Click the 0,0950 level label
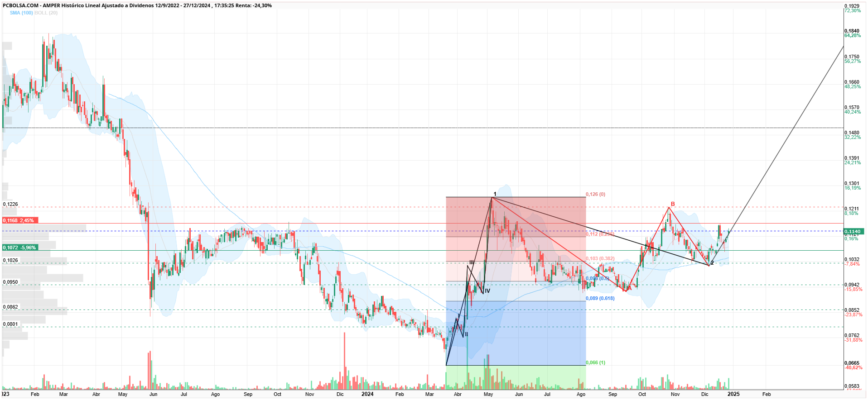The width and height of the screenshot is (868, 400). click(x=10, y=282)
